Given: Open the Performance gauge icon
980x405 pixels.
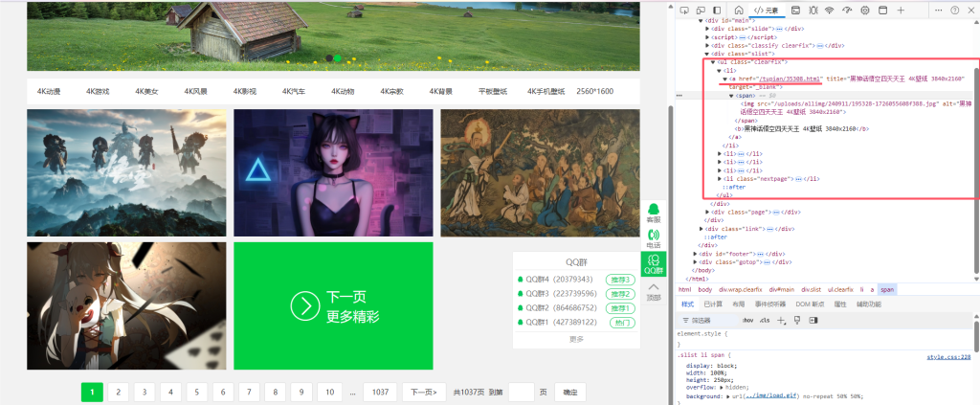Looking at the screenshot, I should 848,10.
